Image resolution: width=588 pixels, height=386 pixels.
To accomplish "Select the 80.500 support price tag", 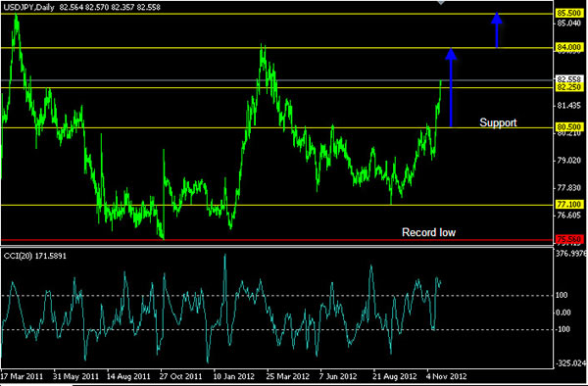I will (x=569, y=127).
